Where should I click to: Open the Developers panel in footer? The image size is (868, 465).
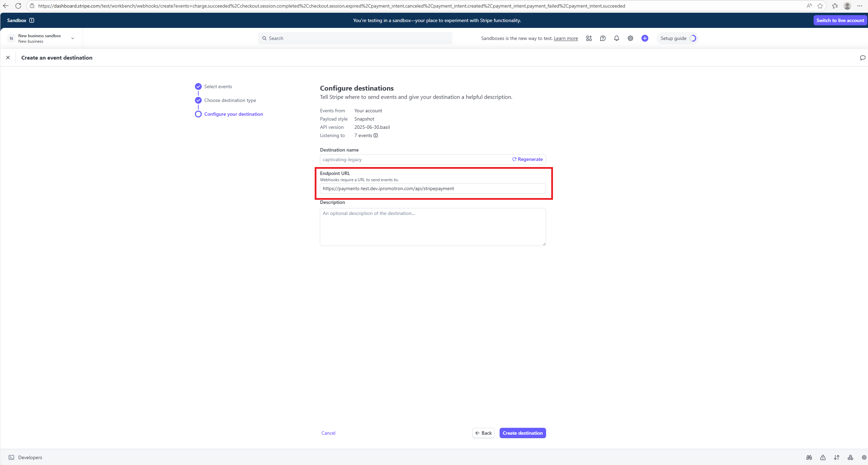(25, 457)
